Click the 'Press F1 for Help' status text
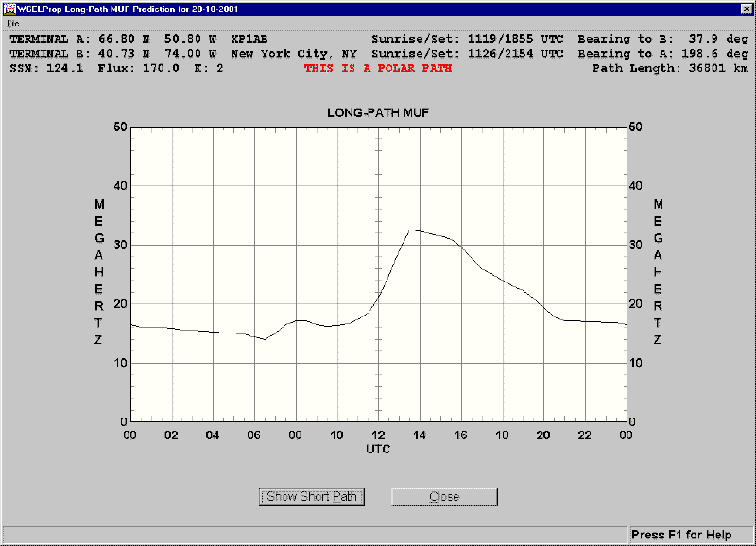The image size is (756, 546). pos(681,535)
